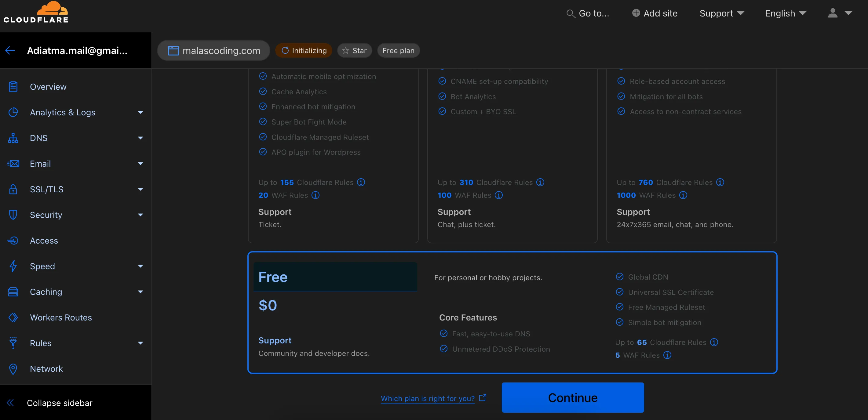Click the Rules funnel icon

(x=13, y=343)
